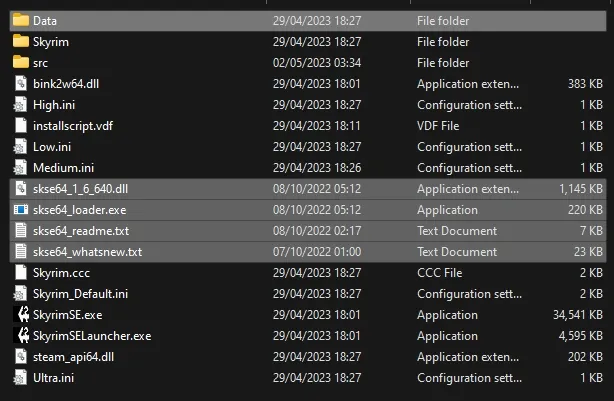The width and height of the screenshot is (614, 401).
Task: Click the CCC File type entry
Action: (441, 272)
